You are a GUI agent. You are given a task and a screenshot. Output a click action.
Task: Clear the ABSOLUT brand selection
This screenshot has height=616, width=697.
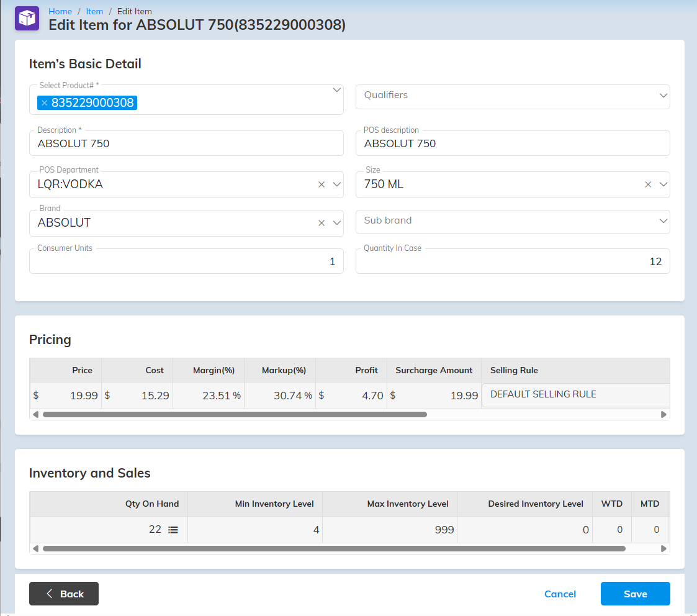tap(322, 223)
